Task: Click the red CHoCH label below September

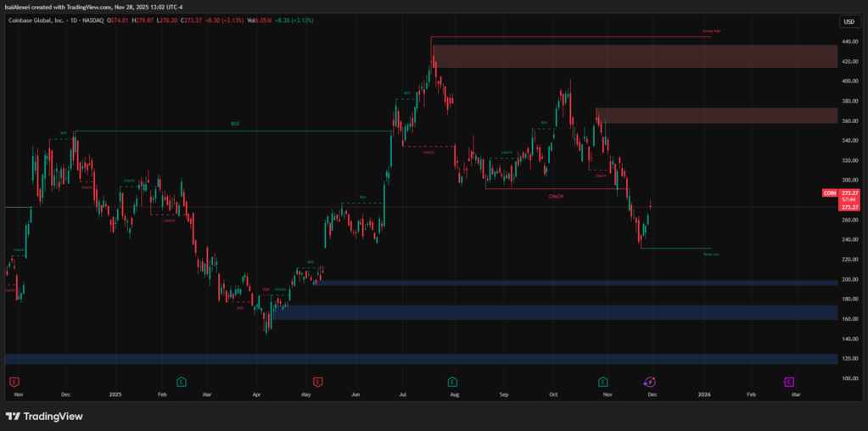Action: (x=556, y=195)
